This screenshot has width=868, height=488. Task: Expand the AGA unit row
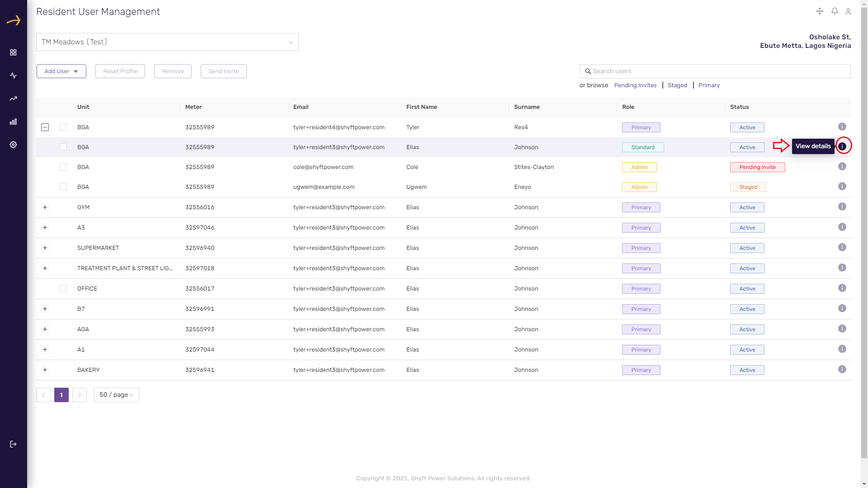point(45,329)
